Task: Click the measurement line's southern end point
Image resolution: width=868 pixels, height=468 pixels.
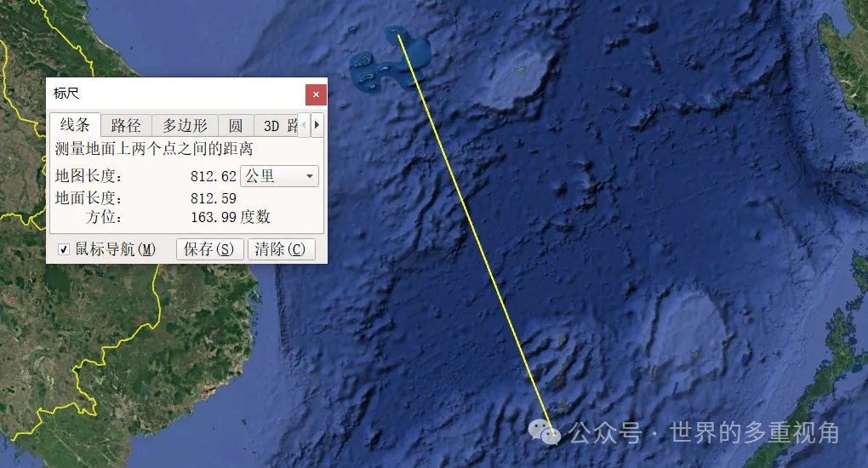Action: coord(555,442)
